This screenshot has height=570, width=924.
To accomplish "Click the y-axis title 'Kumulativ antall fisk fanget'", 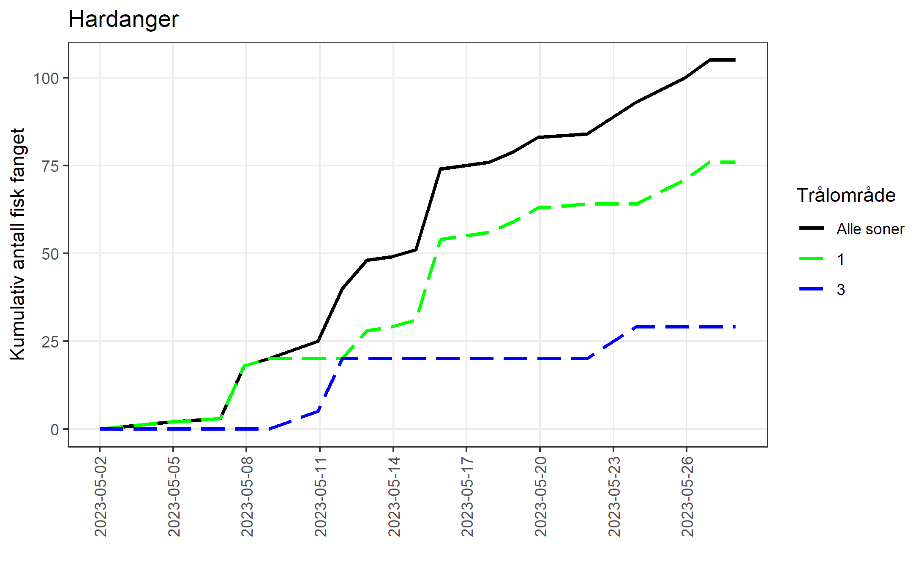I will pos(18,244).
